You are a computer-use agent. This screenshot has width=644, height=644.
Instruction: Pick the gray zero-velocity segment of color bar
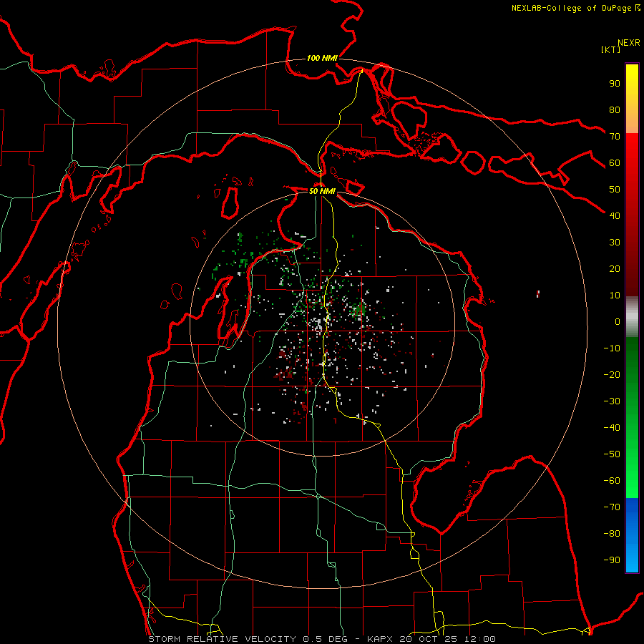pos(632,317)
